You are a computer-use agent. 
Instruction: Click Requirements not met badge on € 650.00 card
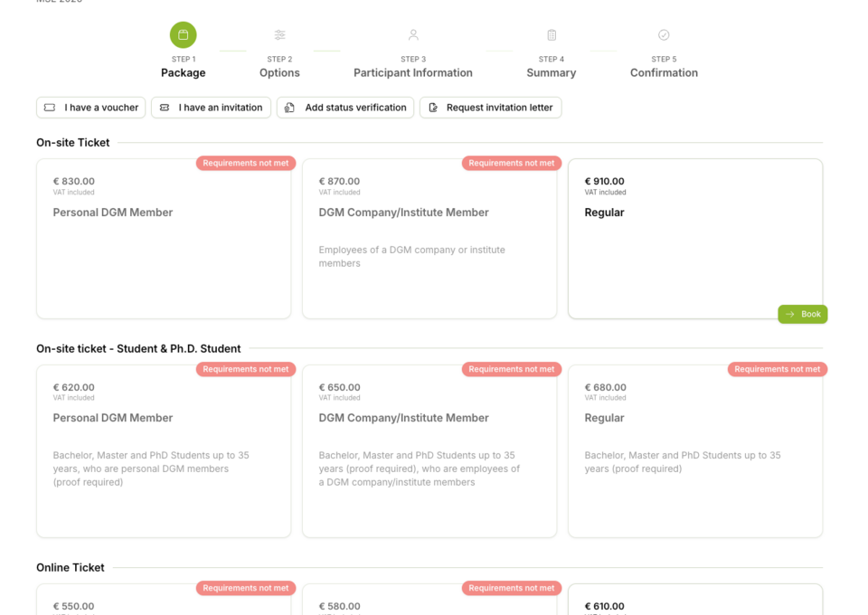click(512, 369)
